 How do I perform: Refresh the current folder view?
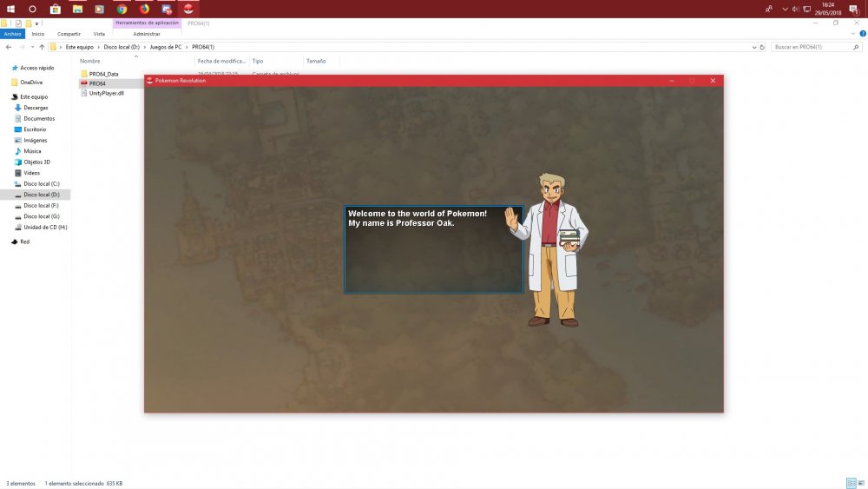[x=761, y=47]
